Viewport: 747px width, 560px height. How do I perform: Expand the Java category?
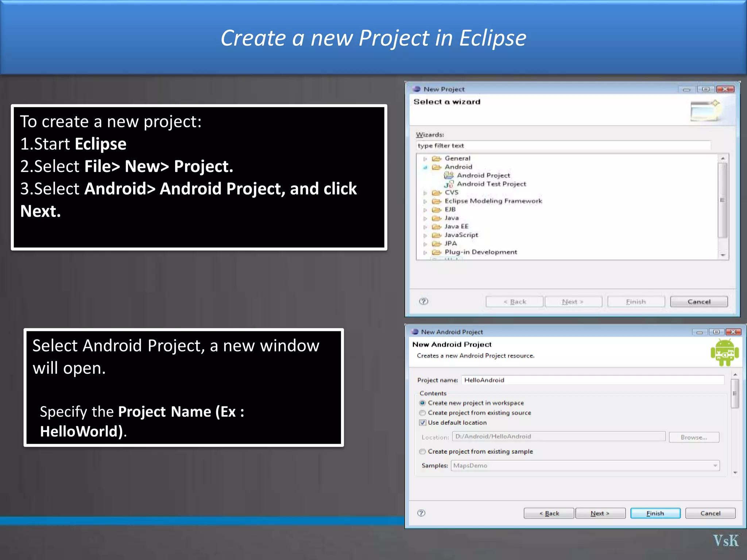coord(425,218)
